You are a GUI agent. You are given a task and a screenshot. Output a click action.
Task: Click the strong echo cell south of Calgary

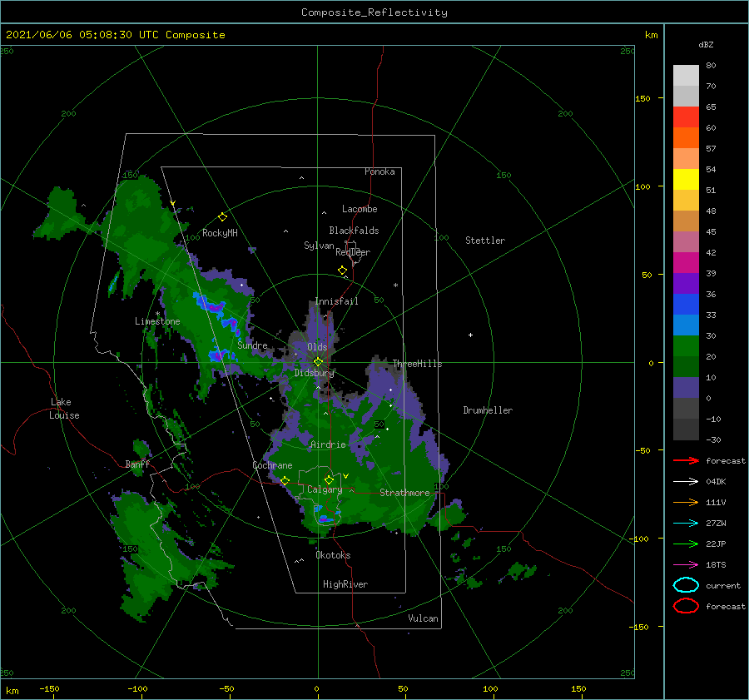click(x=326, y=519)
